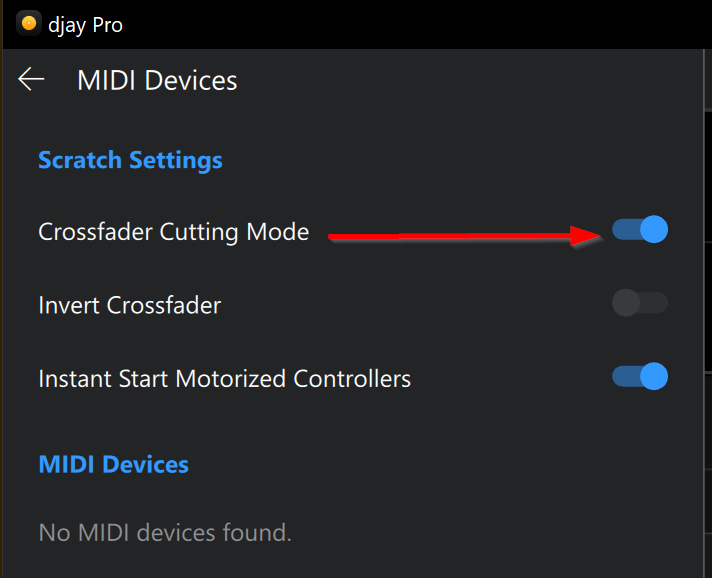Click blank area right of Scratch Settings heading

tap(450, 160)
